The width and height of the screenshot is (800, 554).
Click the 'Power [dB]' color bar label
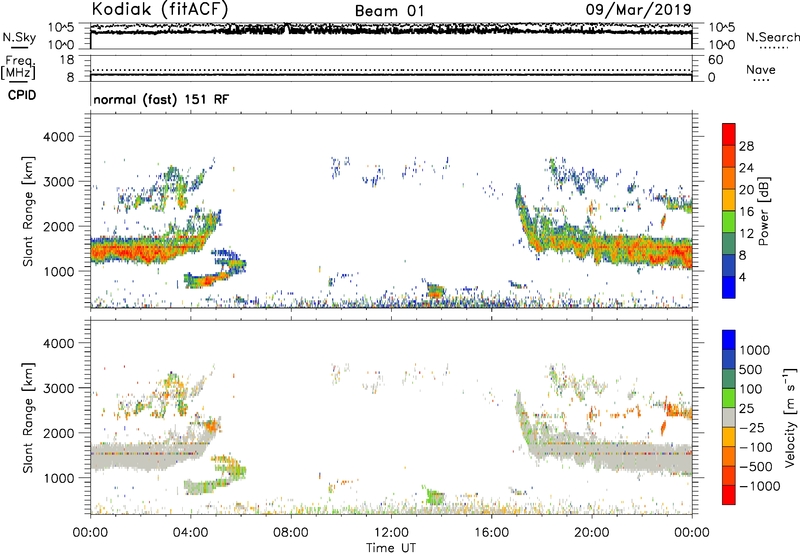(x=763, y=211)
